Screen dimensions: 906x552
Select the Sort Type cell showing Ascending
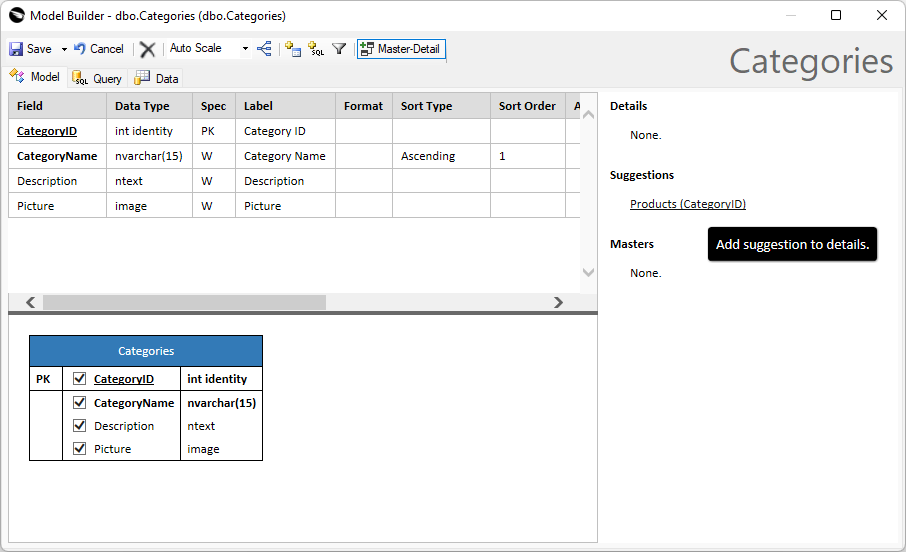pos(440,156)
